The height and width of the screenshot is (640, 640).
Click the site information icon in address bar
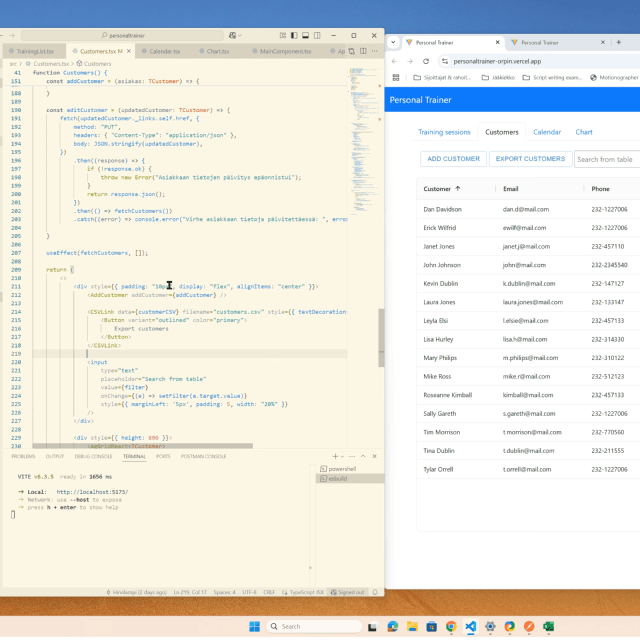click(x=446, y=61)
